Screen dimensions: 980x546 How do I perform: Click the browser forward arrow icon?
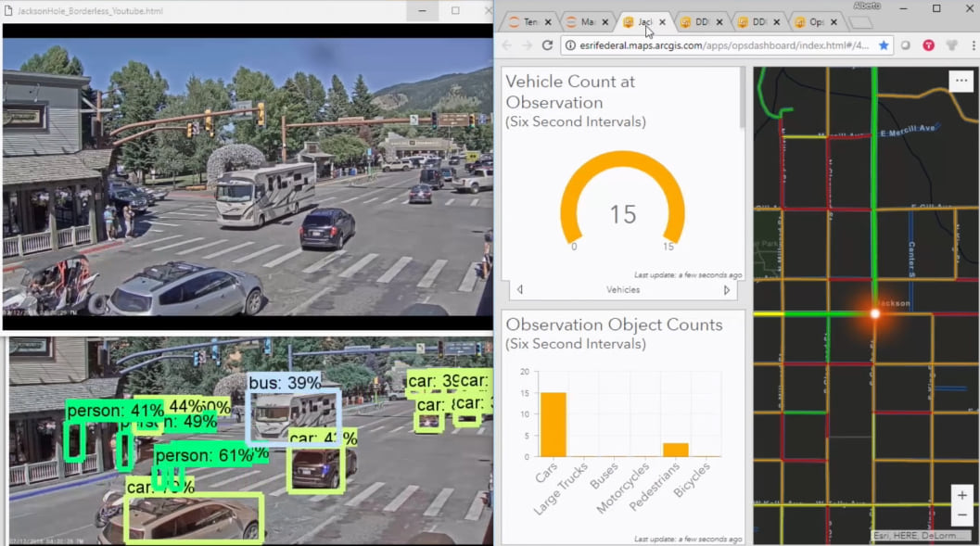click(x=525, y=44)
